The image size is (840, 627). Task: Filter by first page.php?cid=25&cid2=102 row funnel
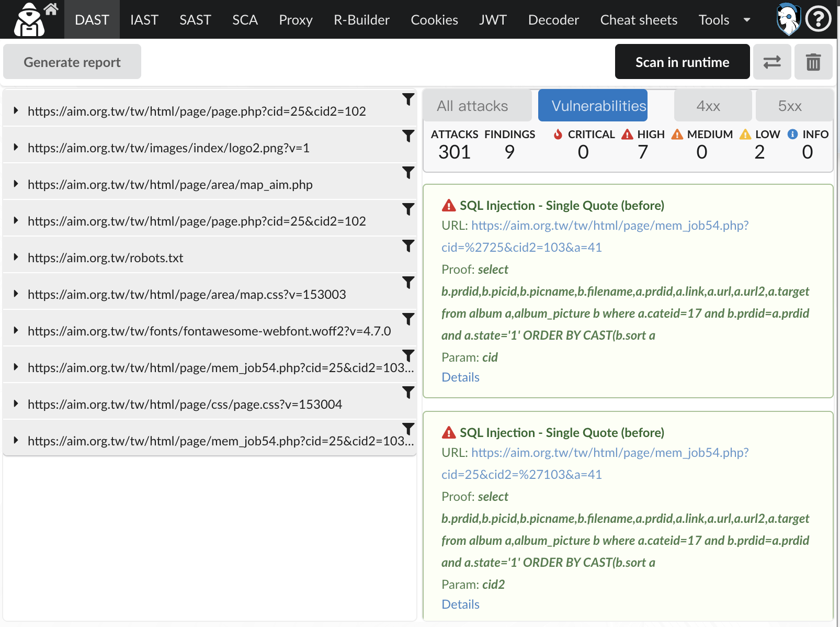(x=408, y=99)
